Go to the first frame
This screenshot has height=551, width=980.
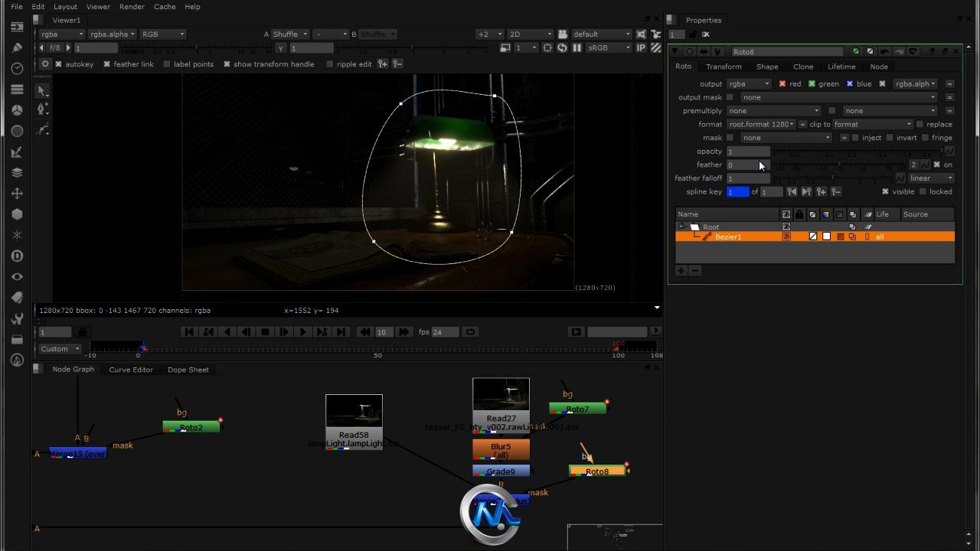tap(188, 332)
